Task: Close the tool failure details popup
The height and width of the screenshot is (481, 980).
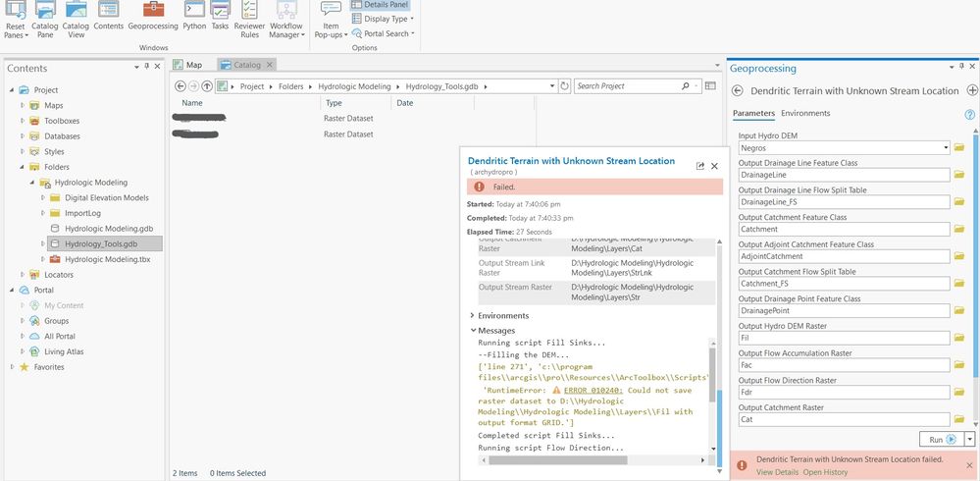Action: (x=714, y=166)
